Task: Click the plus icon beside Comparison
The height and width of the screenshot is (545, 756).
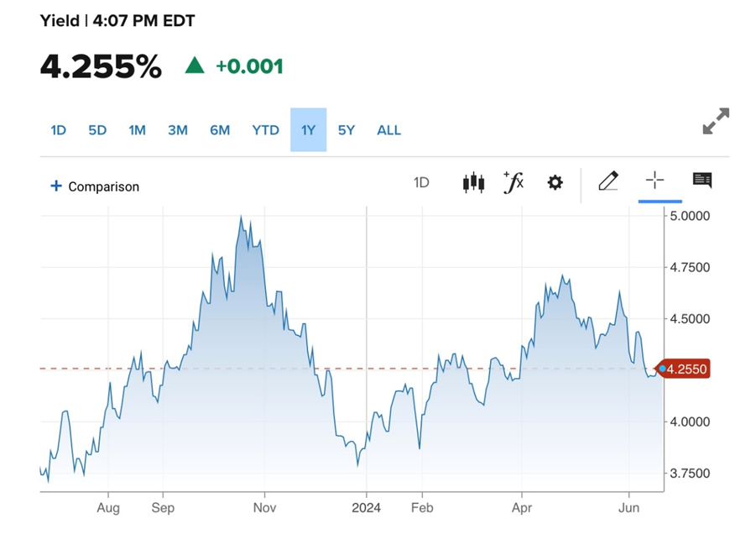Action: 56,186
